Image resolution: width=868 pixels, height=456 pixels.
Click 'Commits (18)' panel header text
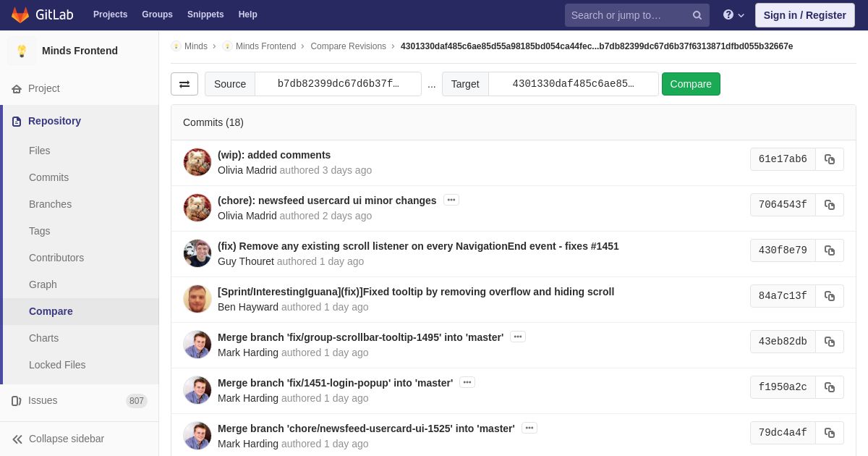coord(213,122)
